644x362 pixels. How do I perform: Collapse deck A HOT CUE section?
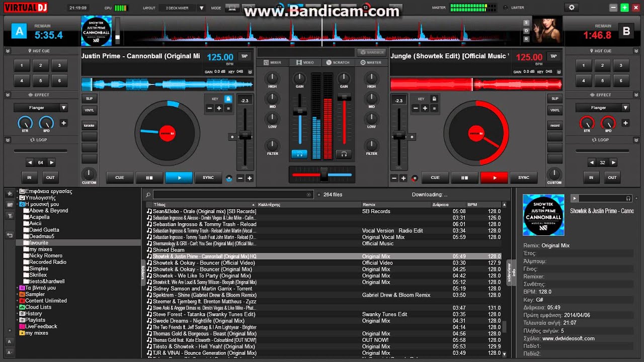pyautogui.click(x=8, y=51)
